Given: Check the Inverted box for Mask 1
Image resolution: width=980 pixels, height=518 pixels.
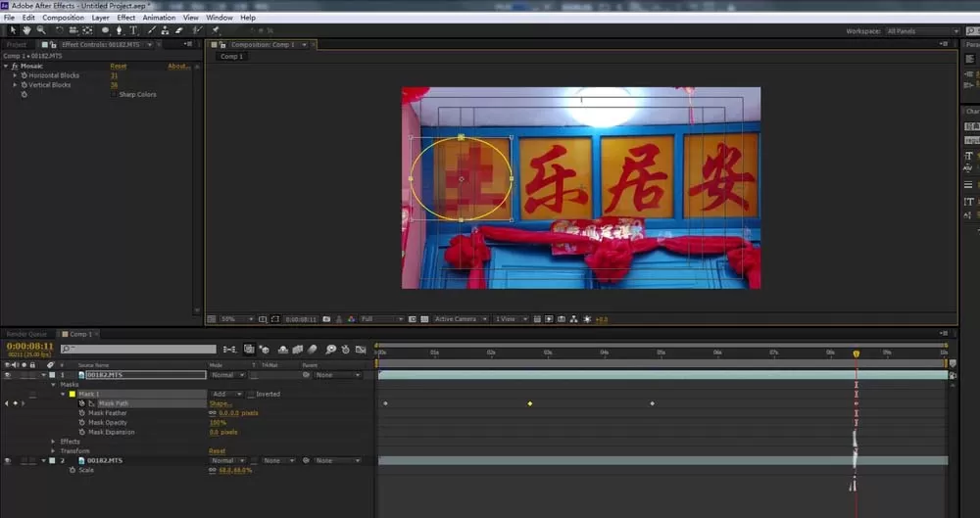Looking at the screenshot, I should (x=251, y=395).
